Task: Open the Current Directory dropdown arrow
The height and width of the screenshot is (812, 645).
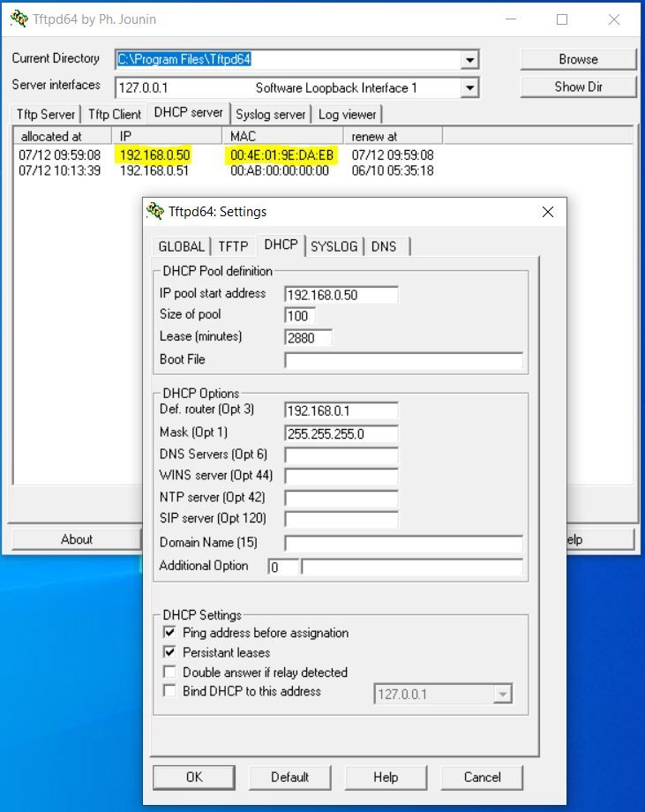Action: [x=469, y=59]
